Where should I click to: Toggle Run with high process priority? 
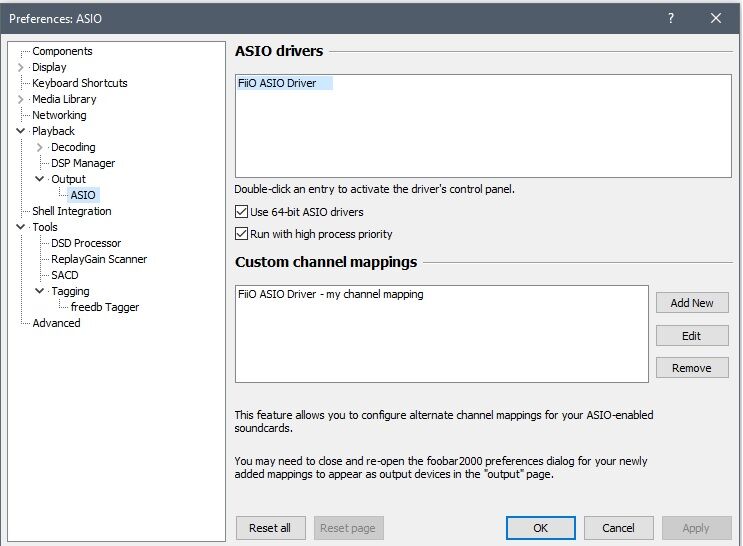coord(242,234)
